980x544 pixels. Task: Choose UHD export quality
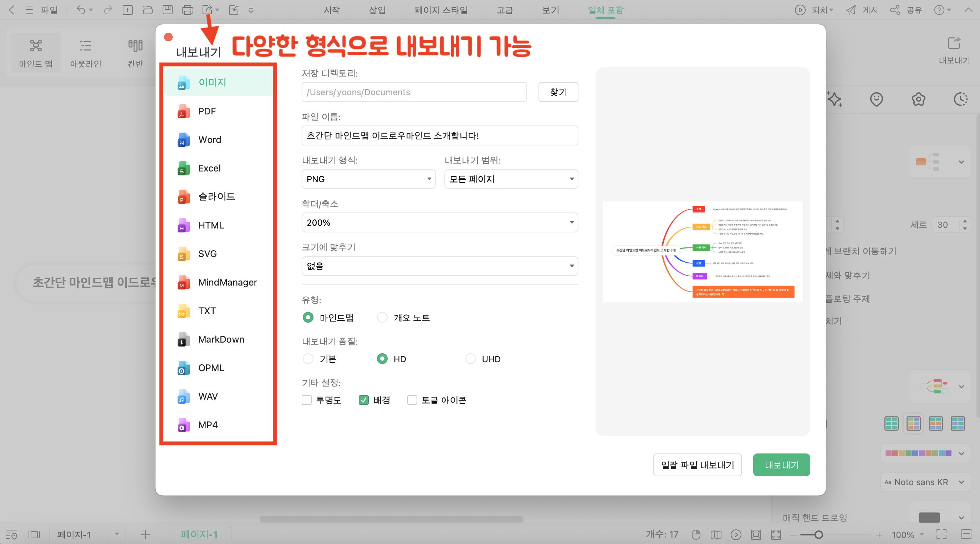click(471, 359)
